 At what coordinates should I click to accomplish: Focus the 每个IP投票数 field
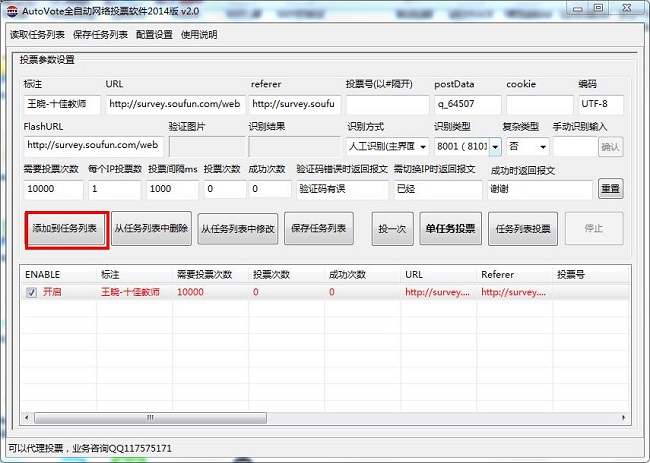pos(114,189)
